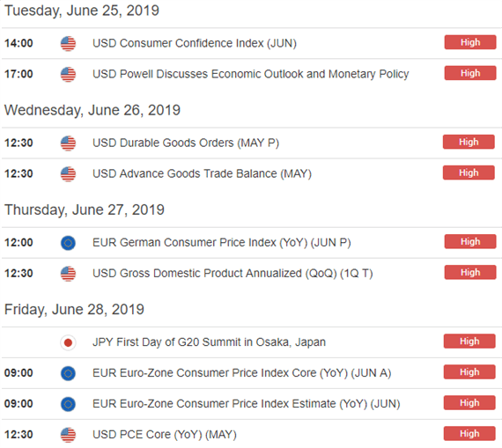Select the US flag for Durable Goods Orders

(x=68, y=143)
